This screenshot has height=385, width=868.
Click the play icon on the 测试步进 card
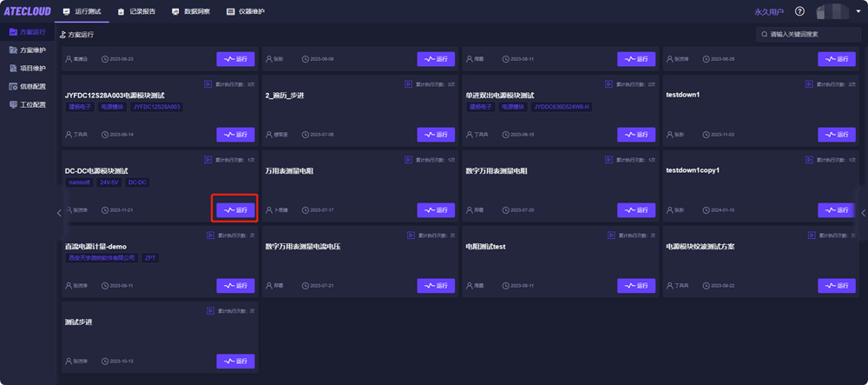click(x=208, y=310)
